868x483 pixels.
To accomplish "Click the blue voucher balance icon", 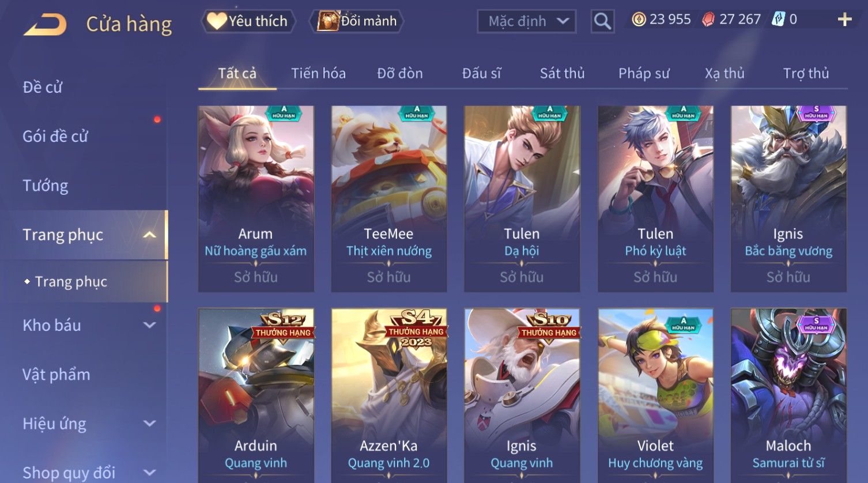I will (x=779, y=20).
